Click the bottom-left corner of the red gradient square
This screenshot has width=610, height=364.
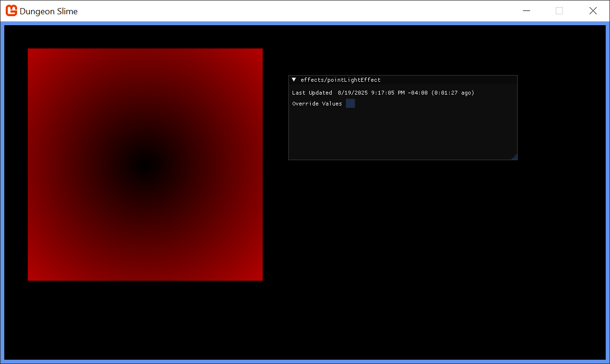coord(31,277)
